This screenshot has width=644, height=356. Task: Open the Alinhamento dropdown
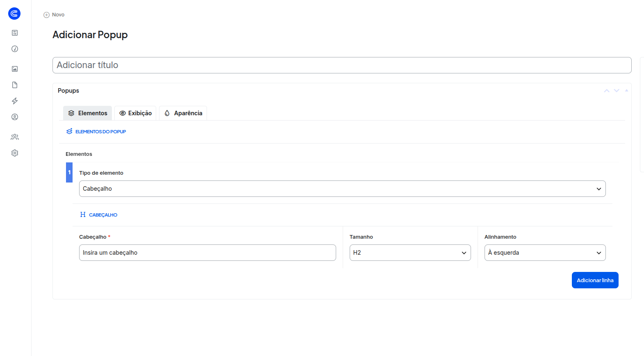coord(545,253)
